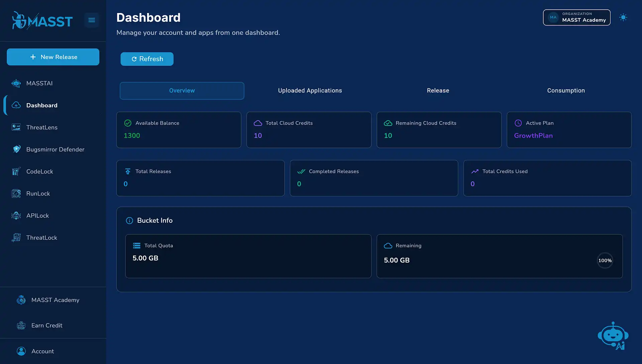The width and height of the screenshot is (642, 364).
Task: Click the Total Credits Used trend icon
Action: [475, 171]
